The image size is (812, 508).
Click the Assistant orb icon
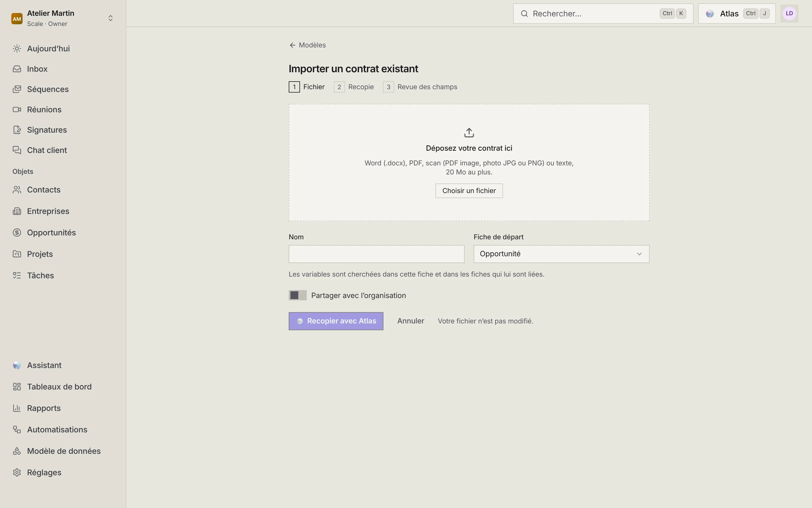click(x=17, y=365)
